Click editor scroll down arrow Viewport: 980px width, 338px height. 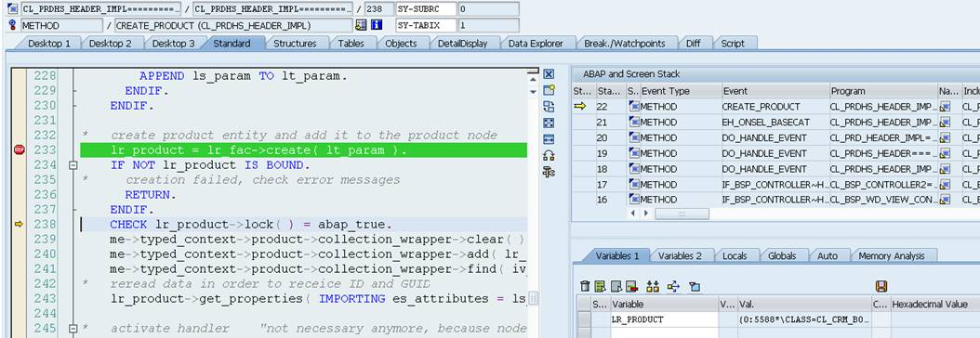tap(533, 91)
